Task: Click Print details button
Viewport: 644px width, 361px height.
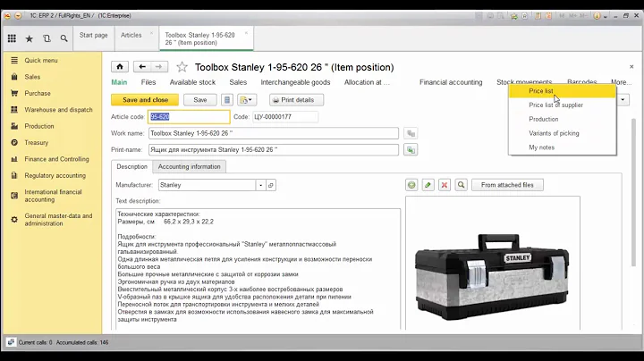Action: pos(297,100)
